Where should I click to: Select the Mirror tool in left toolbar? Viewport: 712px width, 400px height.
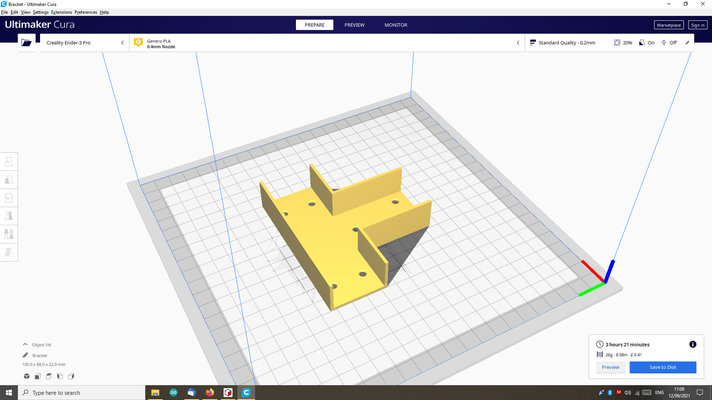[10, 215]
